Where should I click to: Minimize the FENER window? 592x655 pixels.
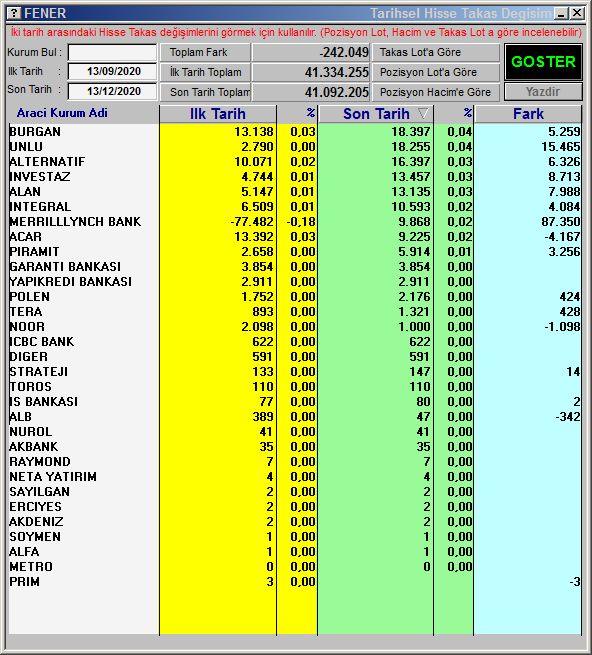561,13
